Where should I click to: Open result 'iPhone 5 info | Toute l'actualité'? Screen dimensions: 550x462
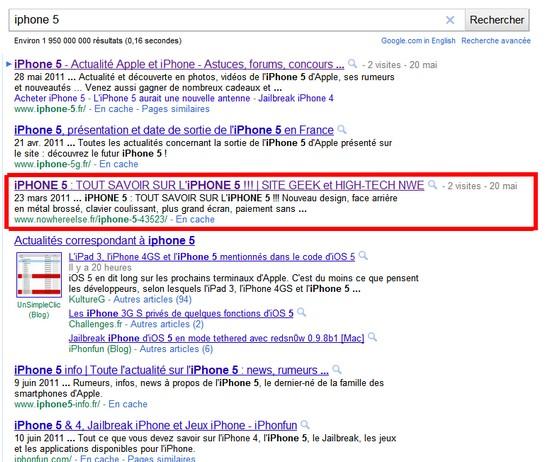pyautogui.click(x=172, y=370)
